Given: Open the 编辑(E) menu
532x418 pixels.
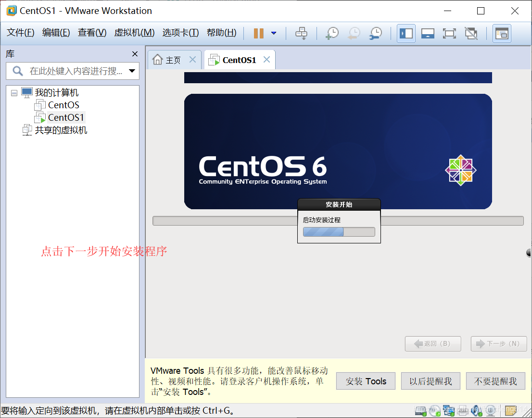Looking at the screenshot, I should click(x=56, y=33).
